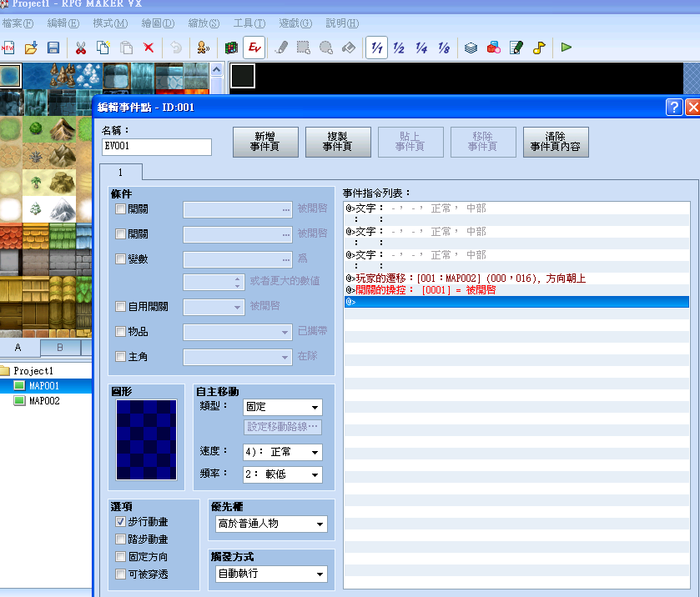Set map zoom to 1/4 scale
Screen dimensions: 700x597
click(x=421, y=48)
